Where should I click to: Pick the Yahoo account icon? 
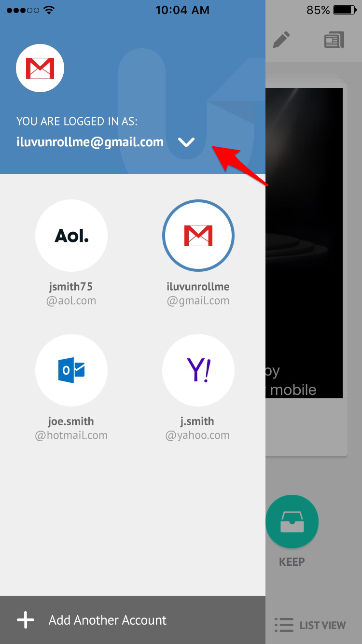(198, 370)
